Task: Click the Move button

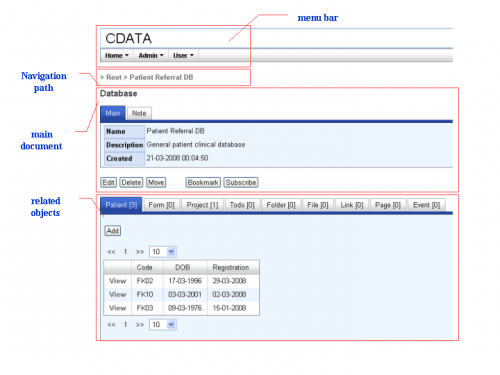Action: click(x=156, y=182)
